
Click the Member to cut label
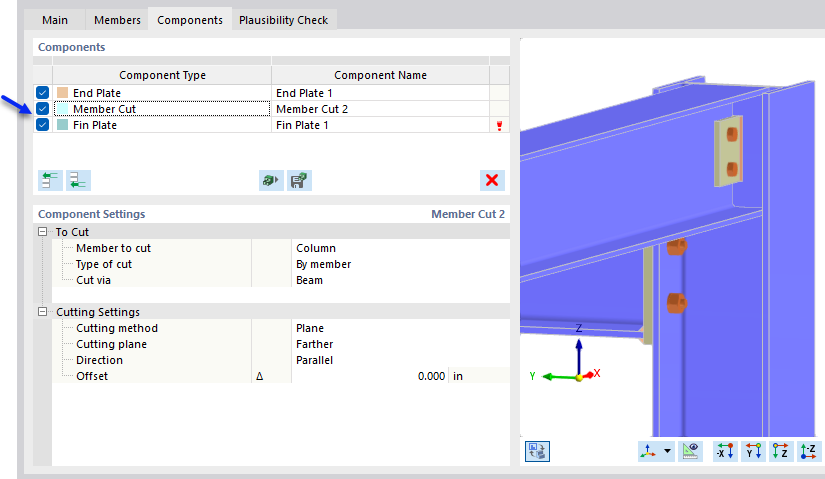click(x=113, y=248)
